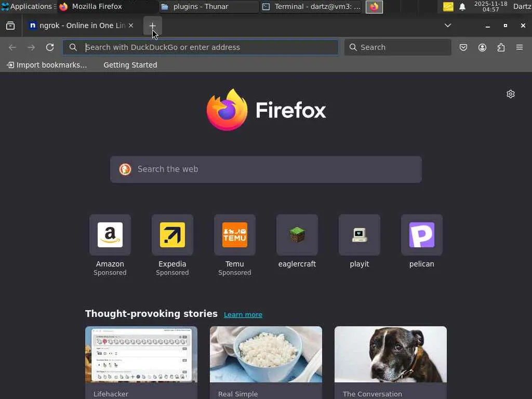Open The Conversation dog story thumbnail
The width and height of the screenshot is (532, 399).
click(391, 354)
